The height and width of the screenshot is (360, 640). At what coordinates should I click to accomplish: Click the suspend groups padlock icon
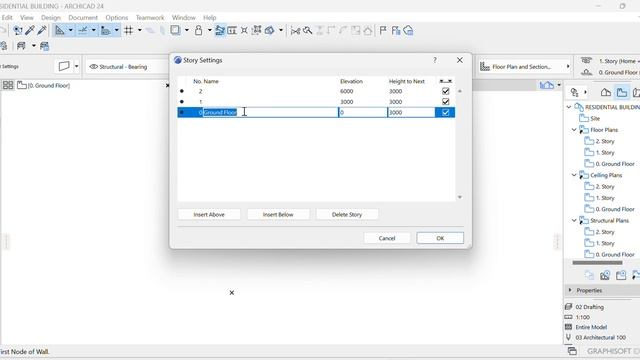pyautogui.click(x=198, y=30)
